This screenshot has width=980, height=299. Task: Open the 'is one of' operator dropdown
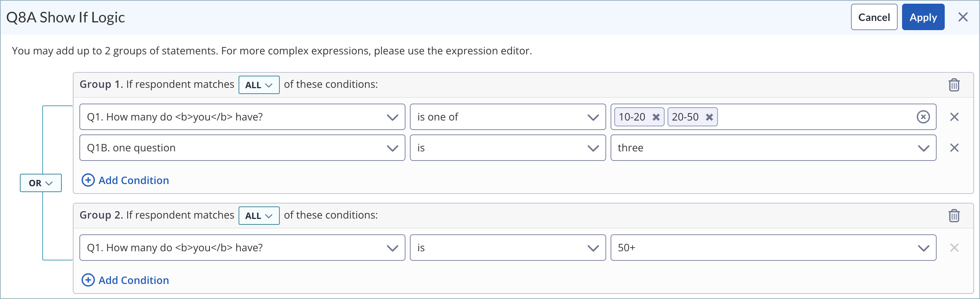508,117
